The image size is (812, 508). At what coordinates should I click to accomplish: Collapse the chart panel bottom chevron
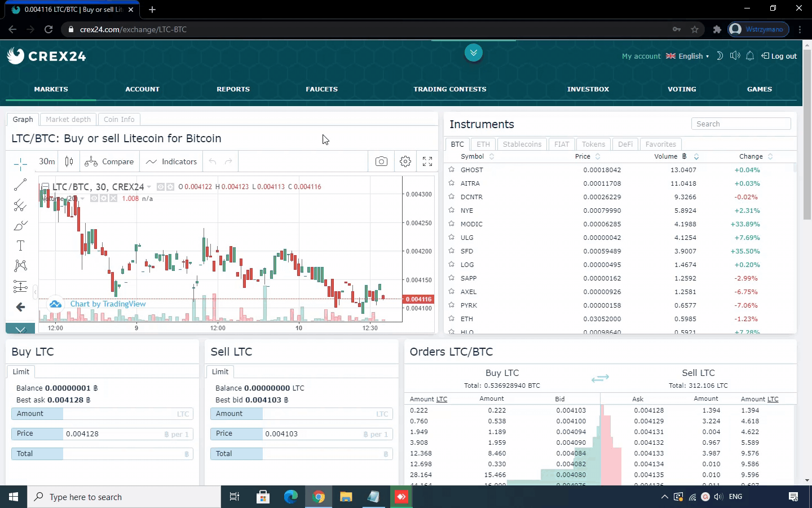(20, 329)
